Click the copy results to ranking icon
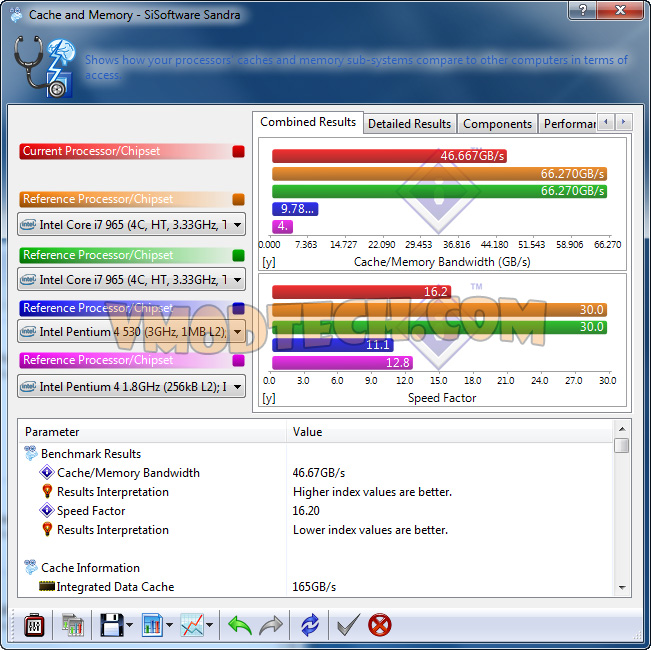651x650 pixels. coord(73,625)
